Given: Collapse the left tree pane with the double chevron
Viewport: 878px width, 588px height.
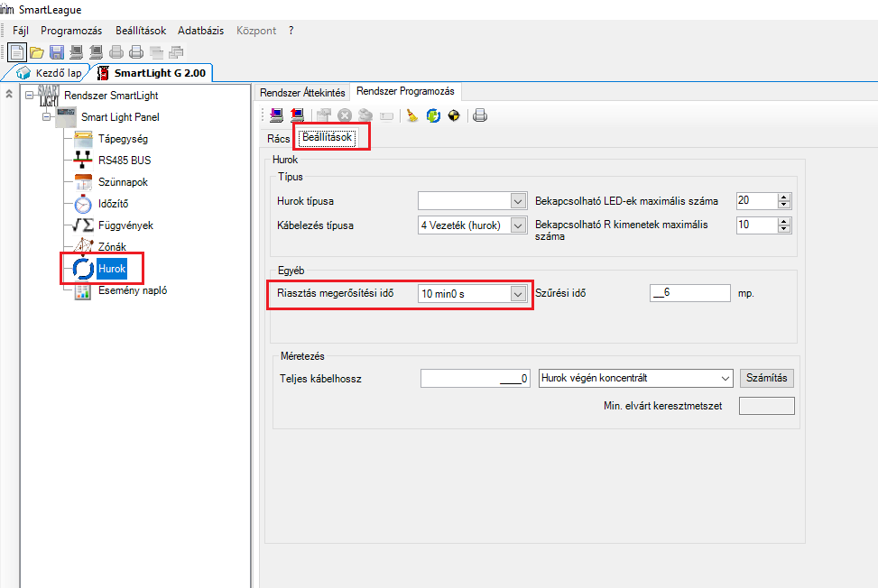Looking at the screenshot, I should pyautogui.click(x=9, y=94).
